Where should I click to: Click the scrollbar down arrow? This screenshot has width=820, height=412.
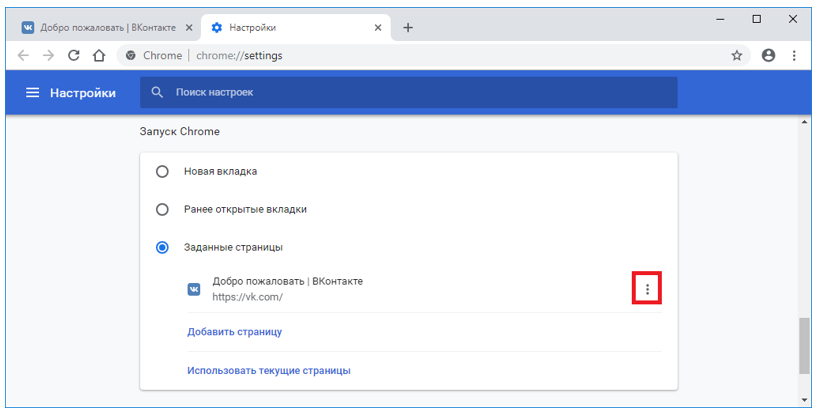tap(804, 400)
